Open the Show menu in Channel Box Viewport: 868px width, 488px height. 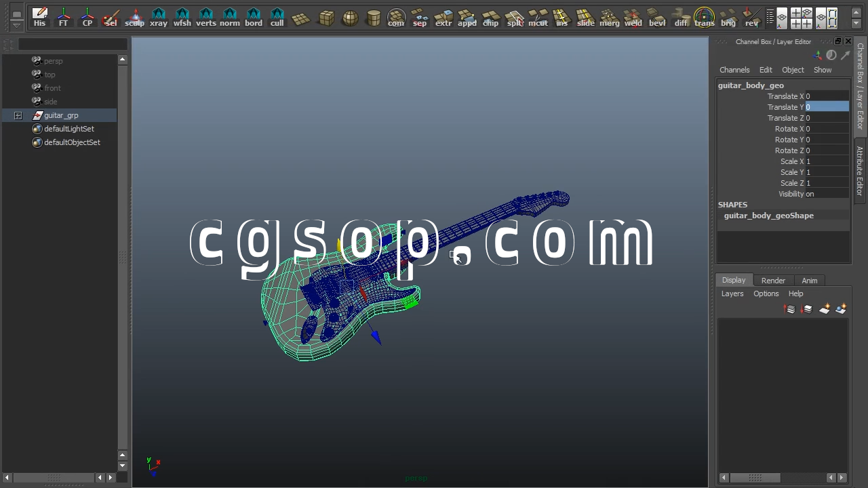click(x=823, y=70)
